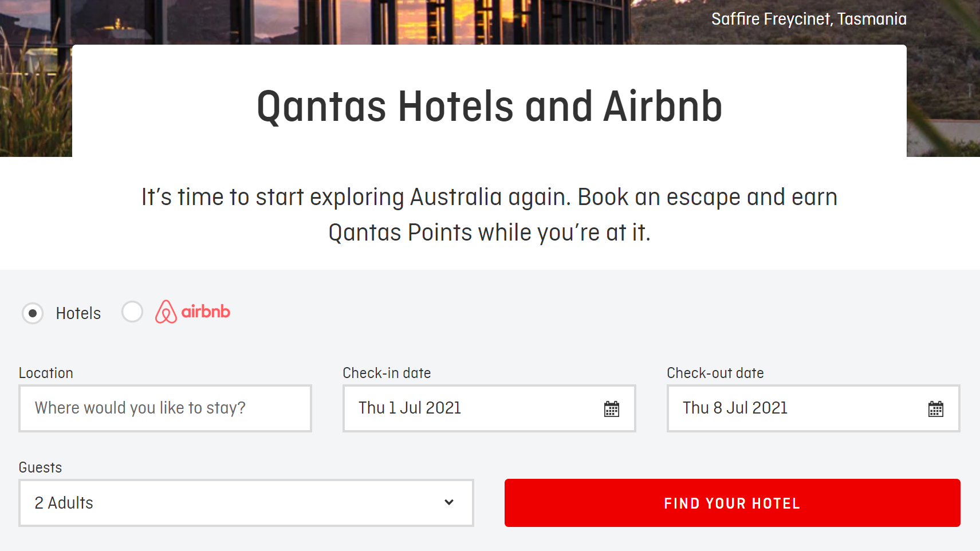Click the check-out date text Thu 8 Jul 2021

735,408
